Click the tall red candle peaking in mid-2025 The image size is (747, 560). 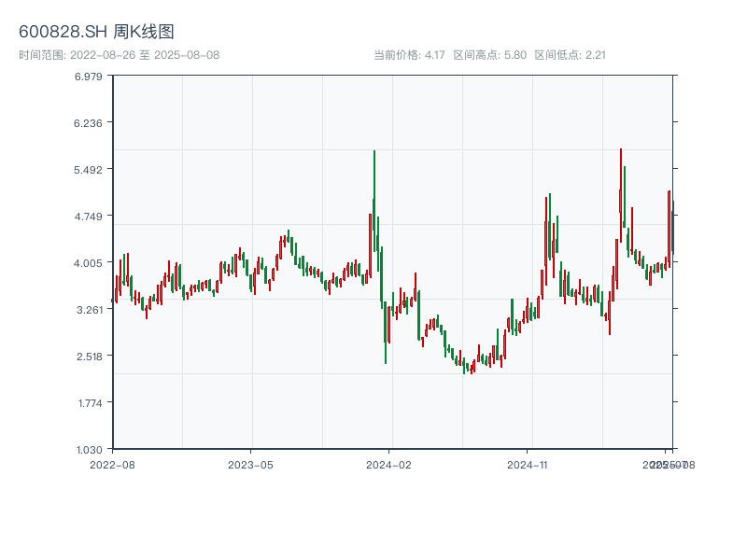621,195
